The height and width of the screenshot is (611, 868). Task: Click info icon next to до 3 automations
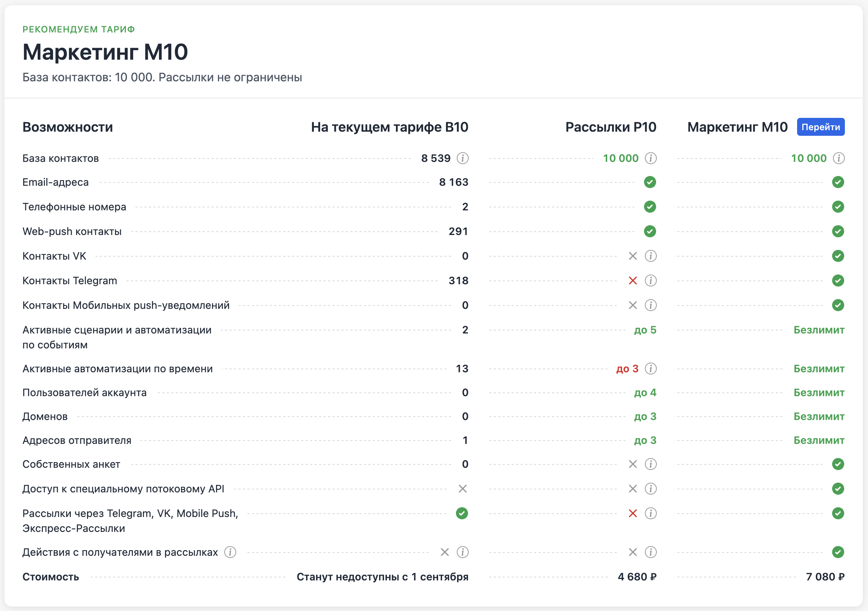point(650,369)
